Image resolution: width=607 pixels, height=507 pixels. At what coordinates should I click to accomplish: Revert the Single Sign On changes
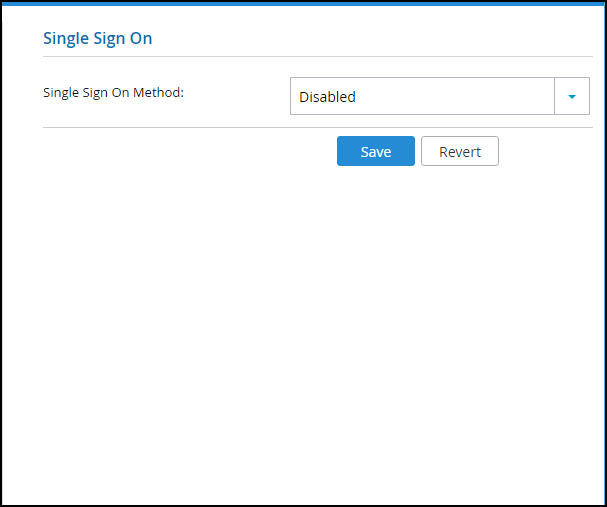point(460,151)
